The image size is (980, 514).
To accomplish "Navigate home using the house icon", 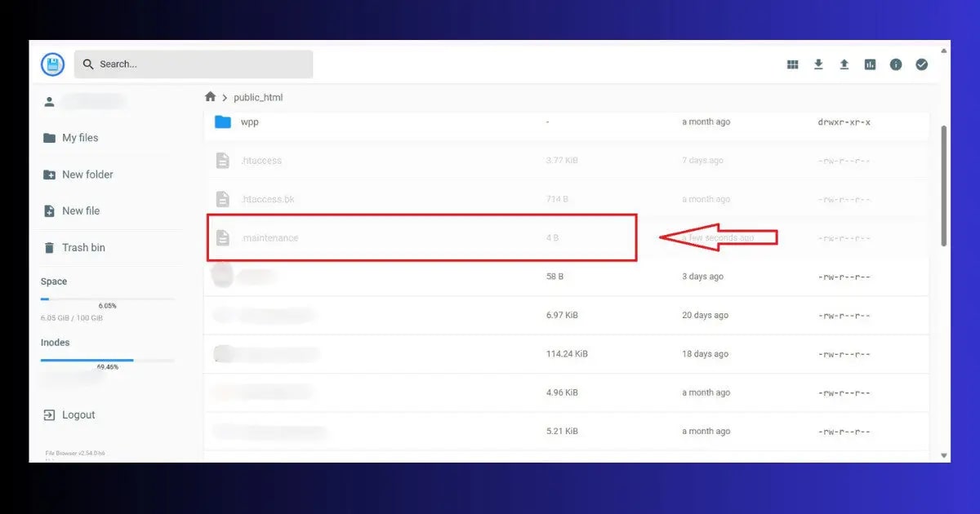I will 210,96.
